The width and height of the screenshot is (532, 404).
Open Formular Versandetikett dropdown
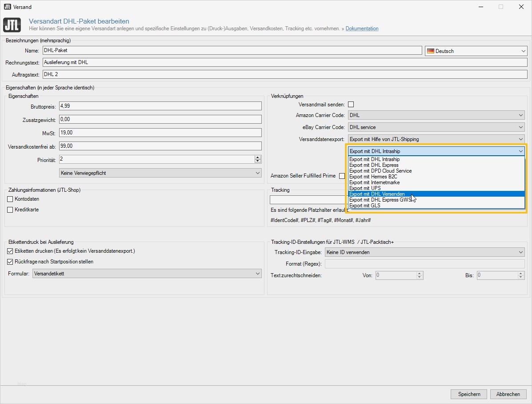(x=147, y=274)
